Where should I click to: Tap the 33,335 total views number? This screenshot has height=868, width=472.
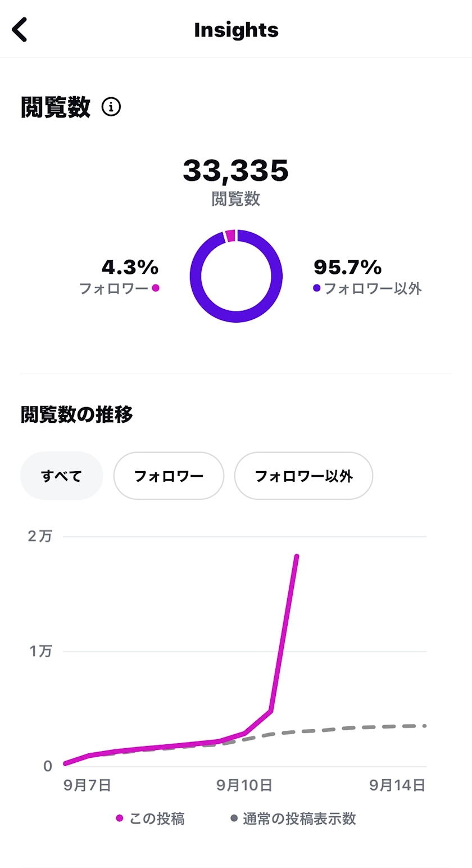(x=235, y=170)
